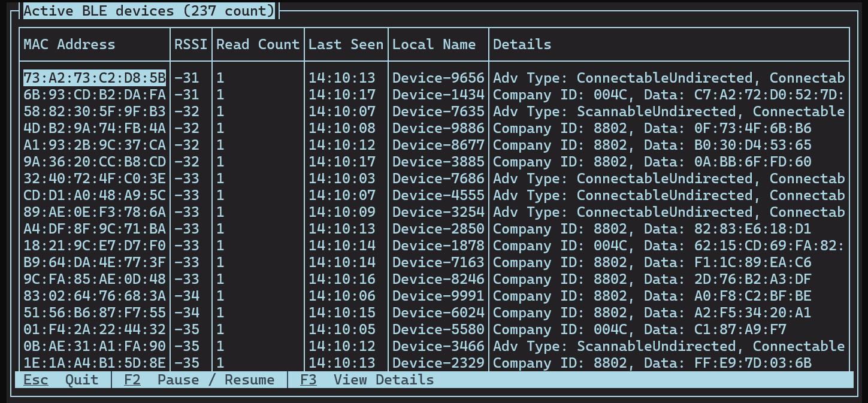Click the Local Name column header
Viewport: 868px width, 403px height.
click(x=434, y=44)
